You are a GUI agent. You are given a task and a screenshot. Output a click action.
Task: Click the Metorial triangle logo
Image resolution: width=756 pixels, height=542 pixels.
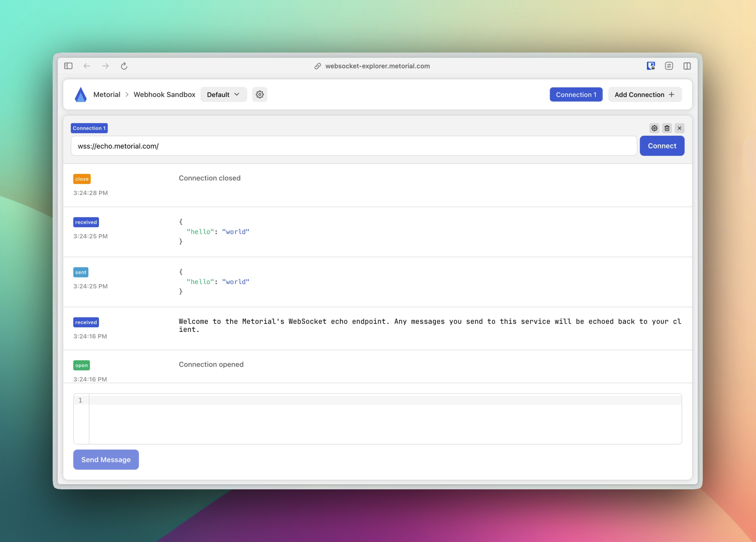[81, 94]
